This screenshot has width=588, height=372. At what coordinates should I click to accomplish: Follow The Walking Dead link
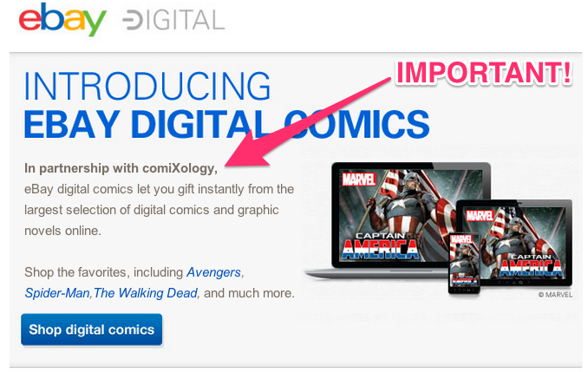pos(145,293)
